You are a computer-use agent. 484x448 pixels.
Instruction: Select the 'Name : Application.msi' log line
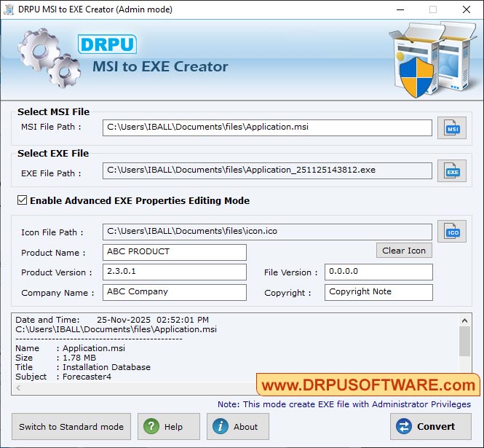coord(71,348)
